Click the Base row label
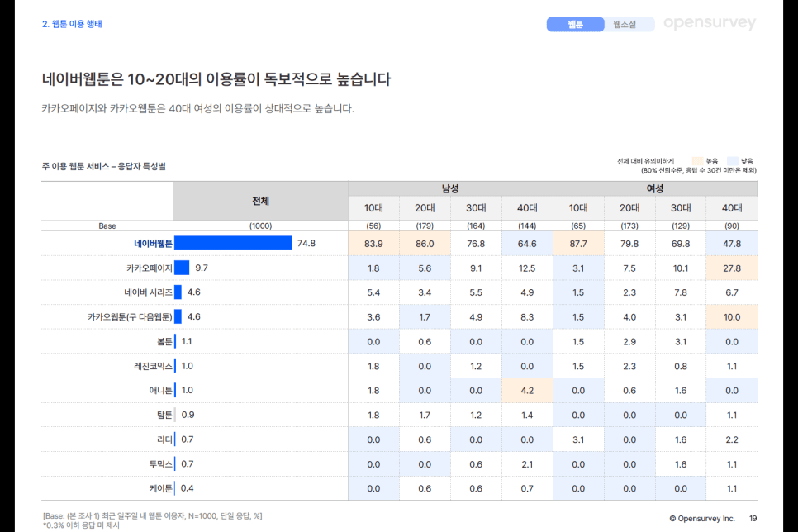This screenshot has width=798, height=532. coord(107,226)
